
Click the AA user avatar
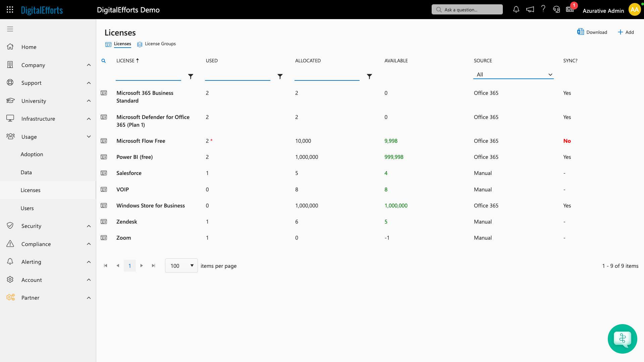click(x=635, y=10)
